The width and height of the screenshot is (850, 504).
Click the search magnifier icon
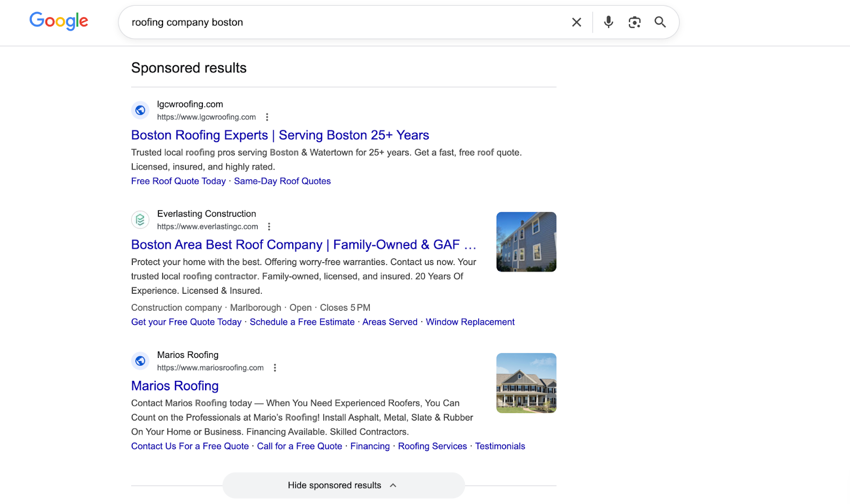pos(660,22)
